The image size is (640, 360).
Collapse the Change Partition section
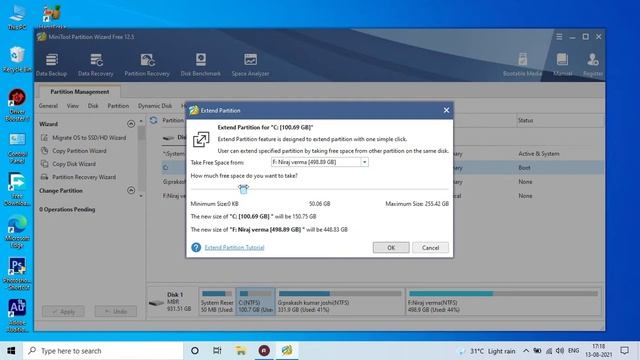coord(131,190)
